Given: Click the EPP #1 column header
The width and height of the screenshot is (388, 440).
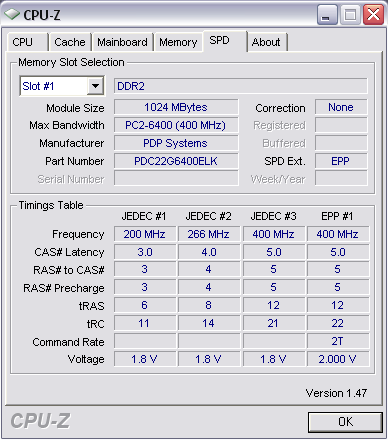Looking at the screenshot, I should (x=337, y=216).
